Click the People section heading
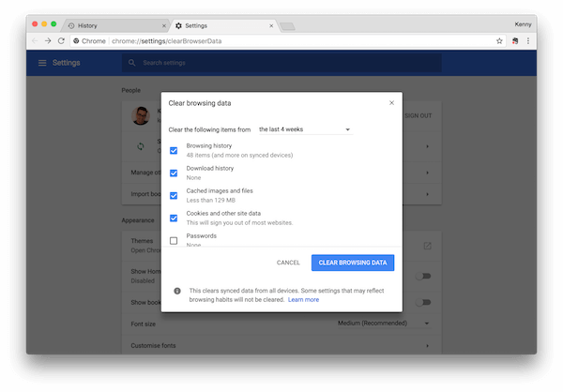Screen dimensions: 563x392 click(131, 90)
